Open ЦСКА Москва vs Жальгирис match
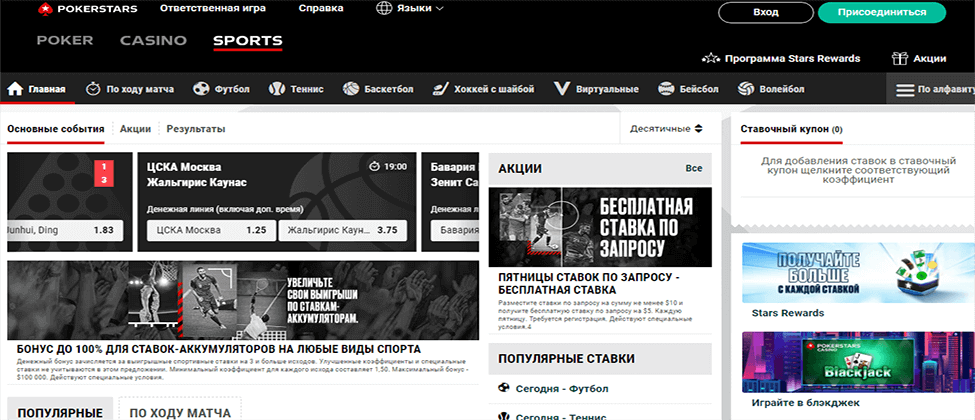975x420 pixels. point(197,175)
